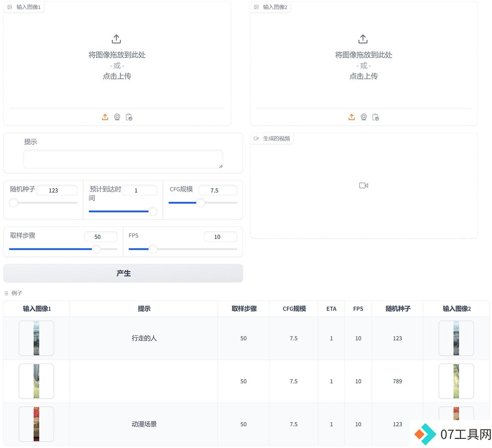This screenshot has height=448, width=492.
Task: Select 输入图像1 thumbnail in 行走的人 row
Action: point(36,338)
